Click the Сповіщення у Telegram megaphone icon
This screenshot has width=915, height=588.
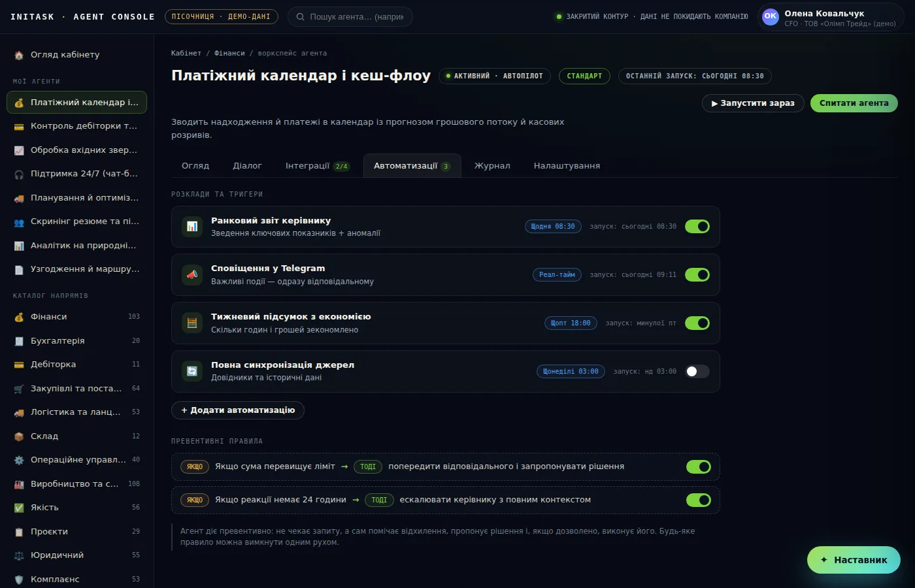pos(192,275)
